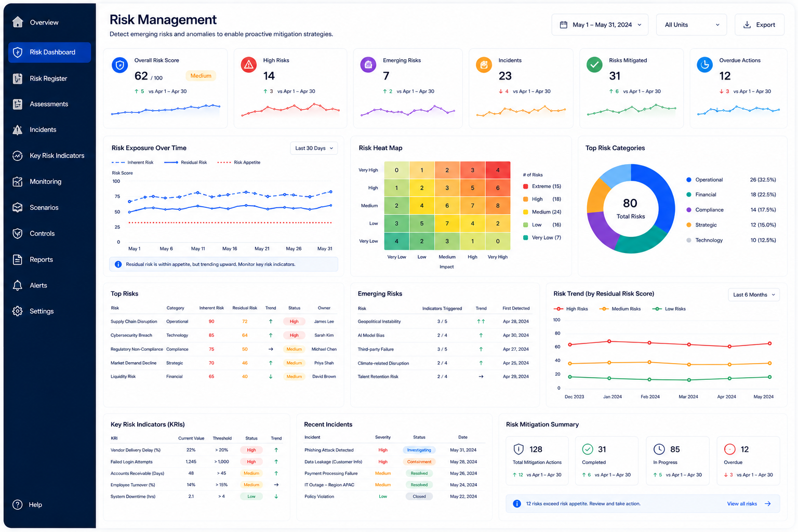Click the Key Risk Indicators icon

pos(18,156)
